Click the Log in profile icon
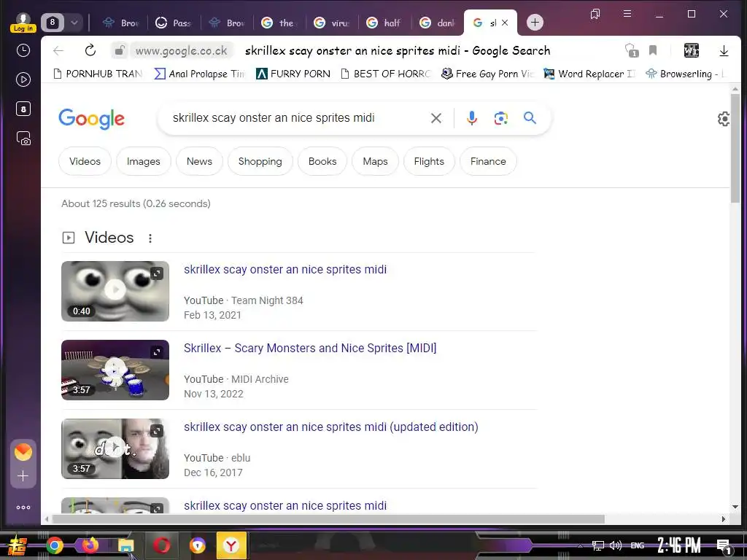This screenshot has width=747, height=560. point(23,23)
